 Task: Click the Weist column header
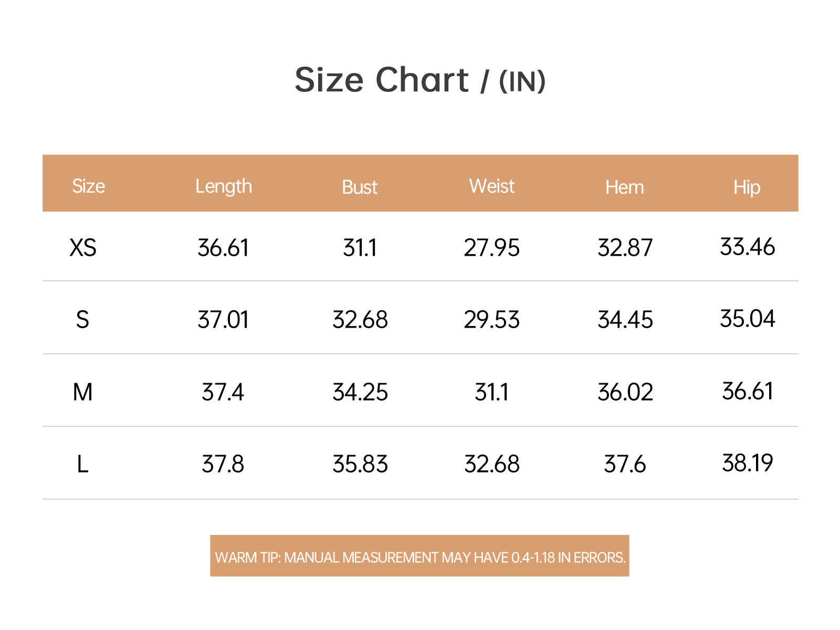pyautogui.click(x=492, y=186)
